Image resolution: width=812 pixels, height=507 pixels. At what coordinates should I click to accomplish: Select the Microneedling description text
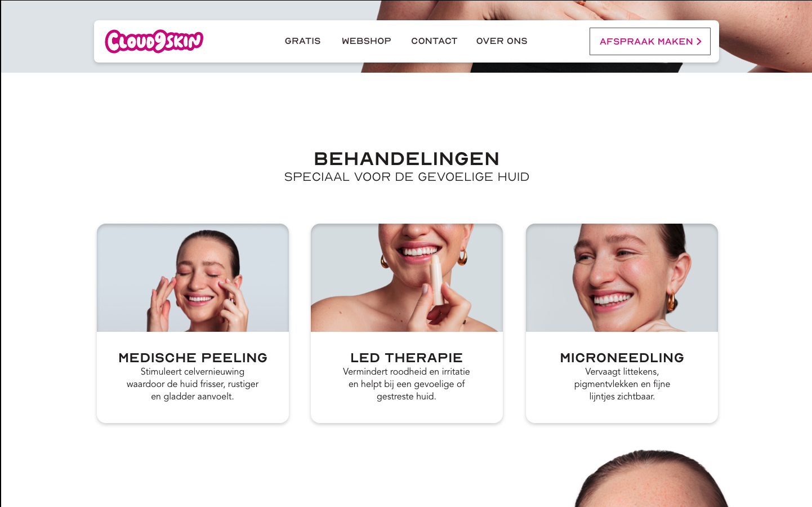tap(622, 384)
